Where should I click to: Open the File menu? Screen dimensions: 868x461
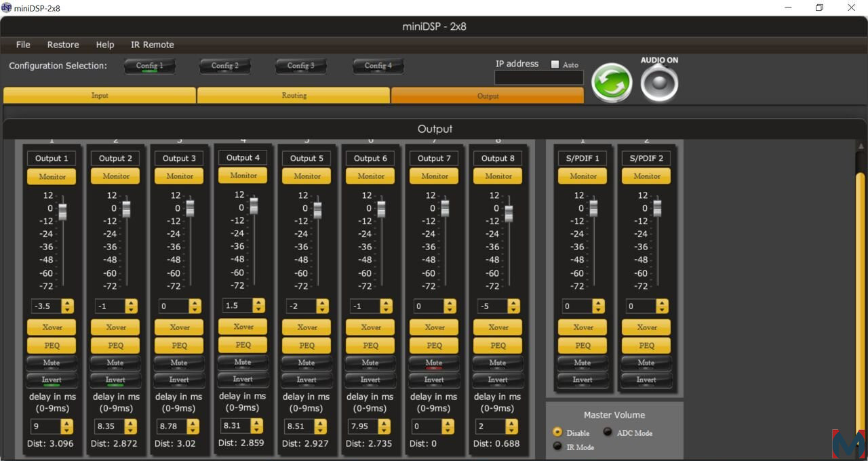23,45
